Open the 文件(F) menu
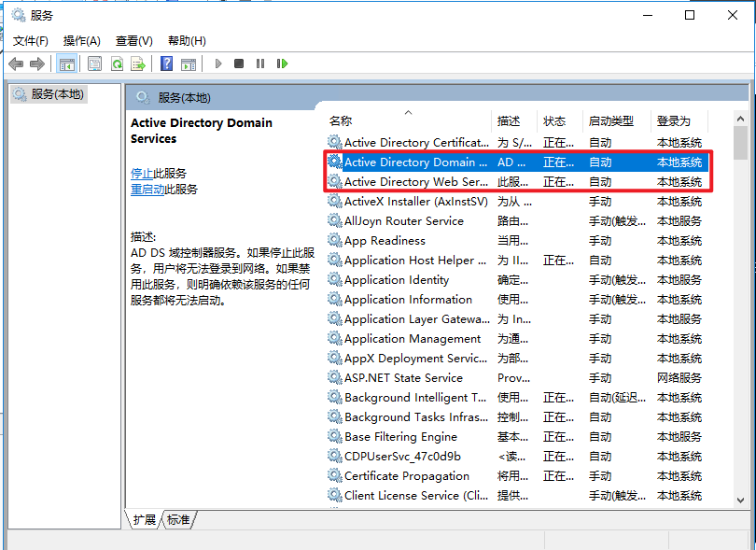This screenshot has width=756, height=550. tap(30, 40)
